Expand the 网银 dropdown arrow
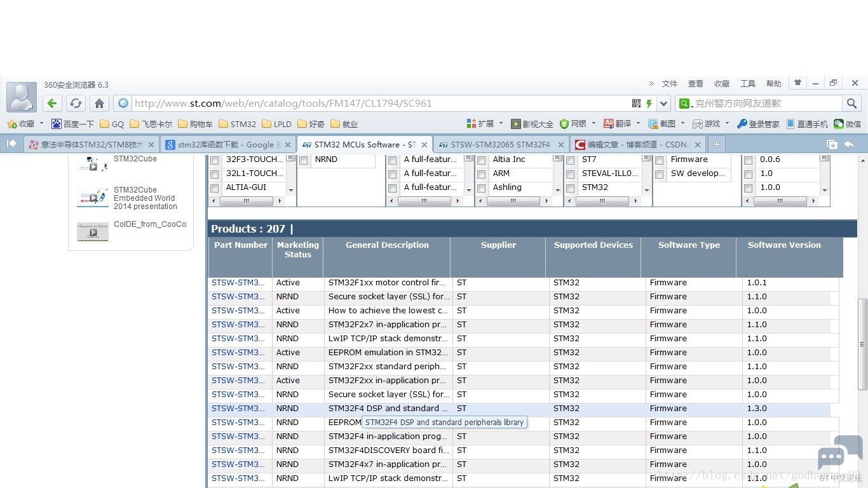The image size is (868, 488). 593,123
